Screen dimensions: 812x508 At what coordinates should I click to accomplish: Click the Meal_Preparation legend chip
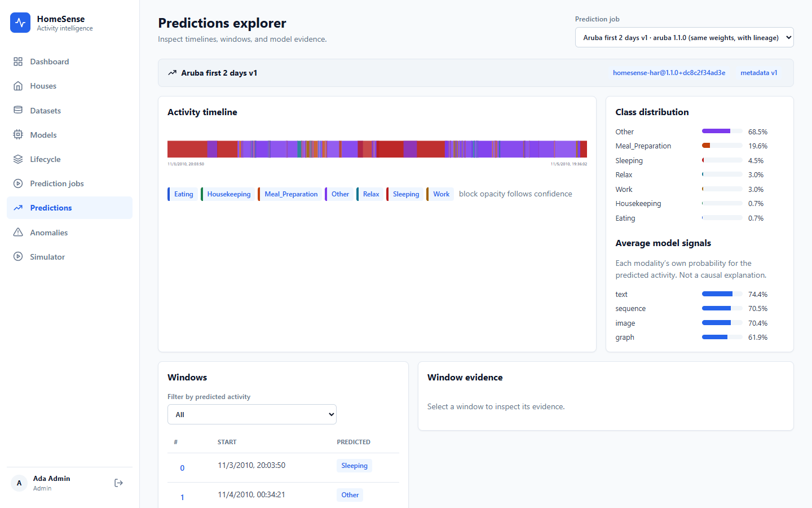(x=290, y=194)
